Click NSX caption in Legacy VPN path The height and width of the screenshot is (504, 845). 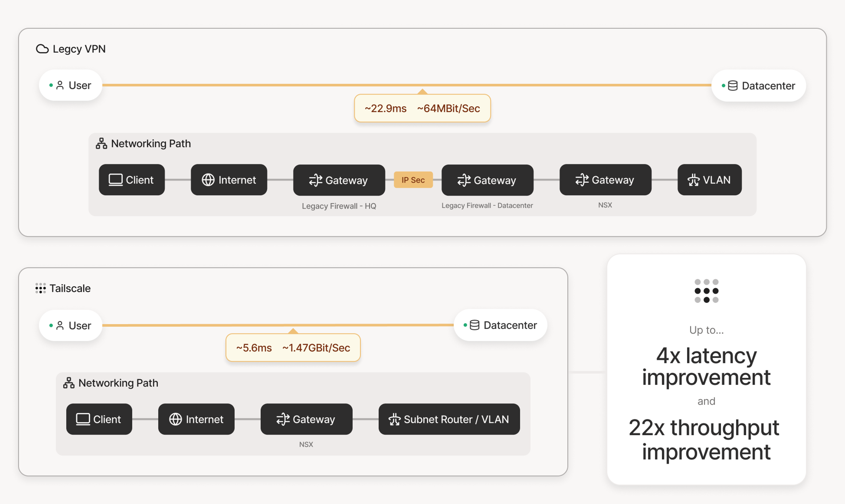605,205
